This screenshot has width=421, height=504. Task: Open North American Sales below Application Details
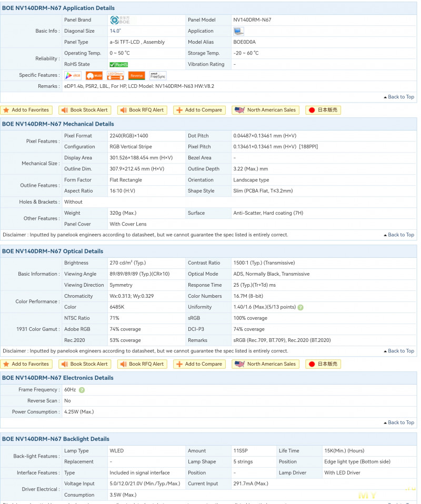[266, 110]
